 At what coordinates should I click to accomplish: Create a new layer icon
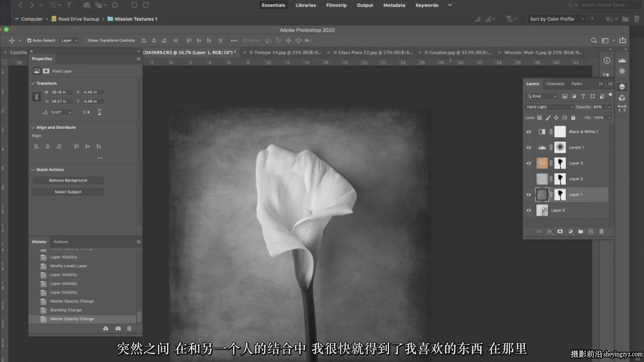[591, 231]
